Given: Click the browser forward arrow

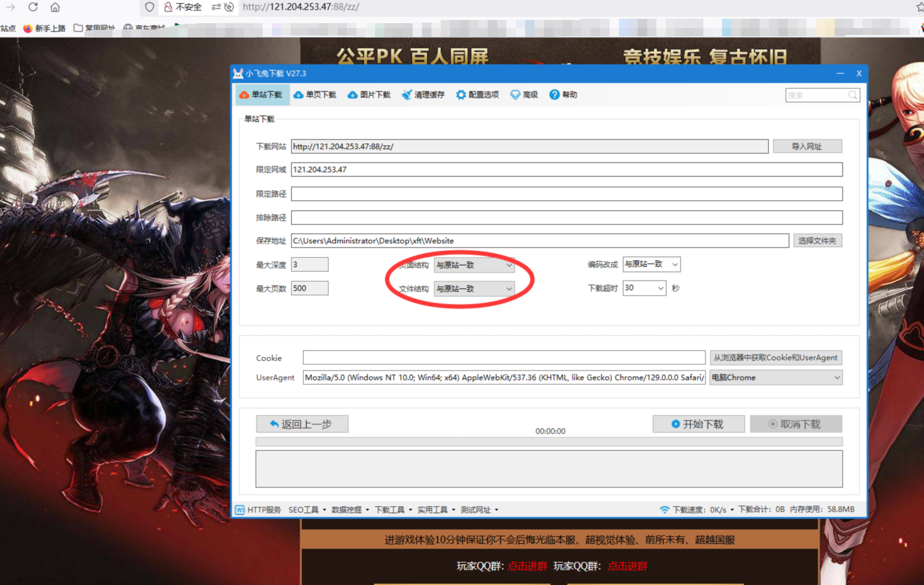Looking at the screenshot, I should tap(11, 7).
